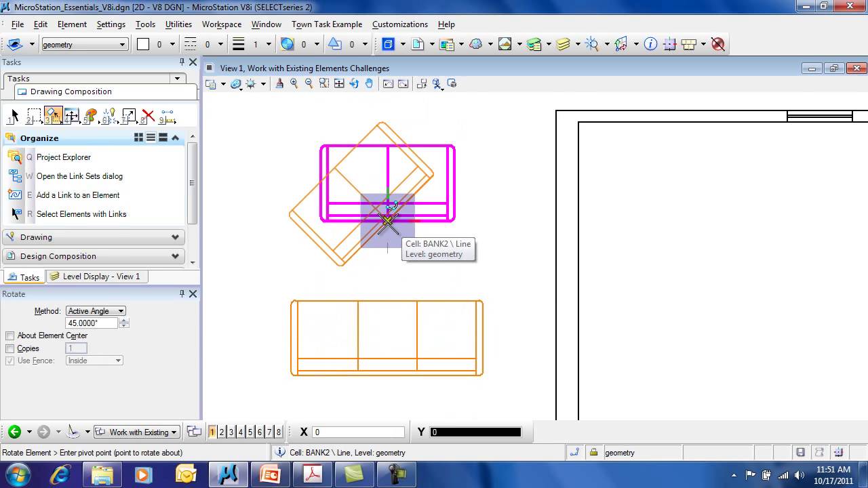Toggle view 1 button in view group

coord(212,432)
